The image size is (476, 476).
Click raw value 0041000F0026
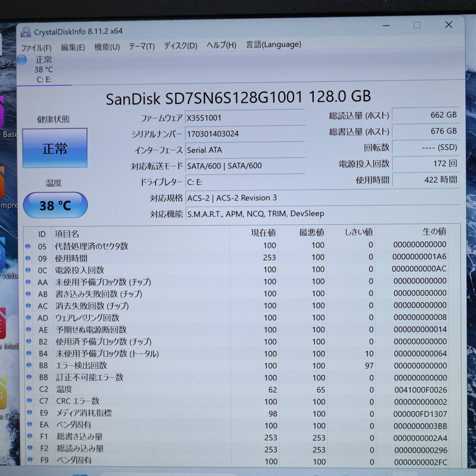coord(420,390)
